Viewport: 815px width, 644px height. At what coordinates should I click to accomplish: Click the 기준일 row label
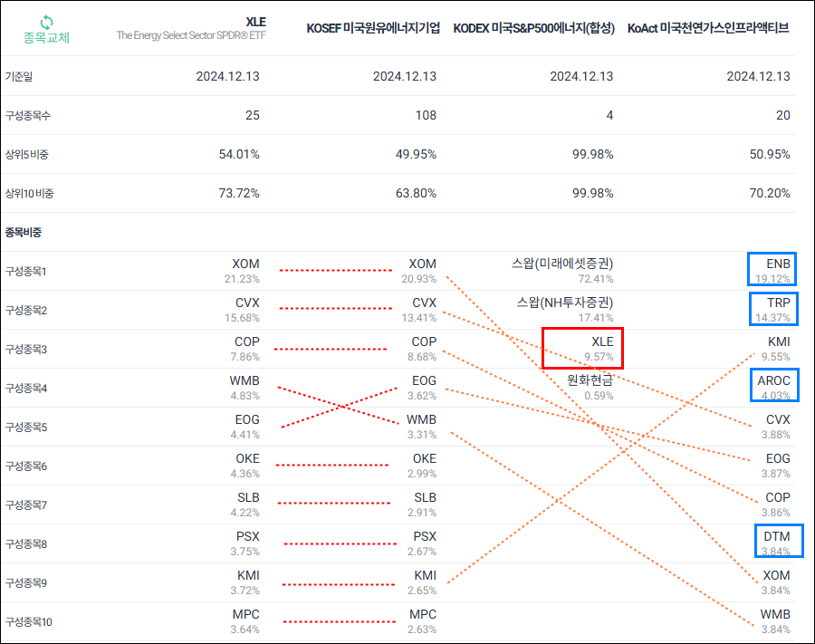coord(19,76)
